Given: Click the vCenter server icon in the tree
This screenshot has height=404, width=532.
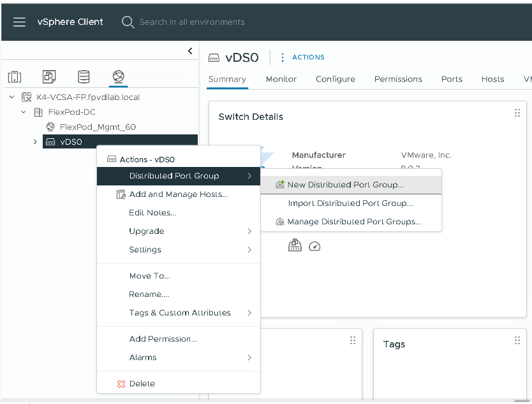Looking at the screenshot, I should pyautogui.click(x=26, y=97).
